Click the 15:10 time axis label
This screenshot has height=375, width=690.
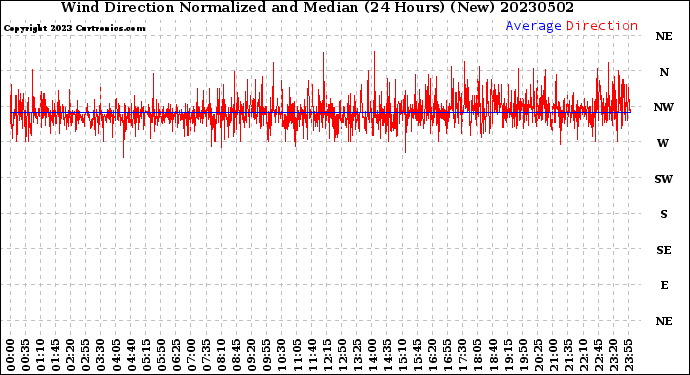(402, 355)
